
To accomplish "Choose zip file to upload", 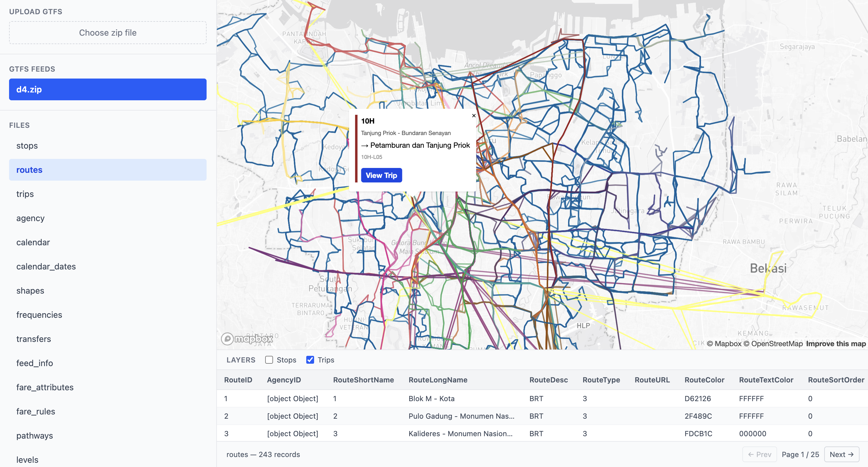I will click(108, 33).
